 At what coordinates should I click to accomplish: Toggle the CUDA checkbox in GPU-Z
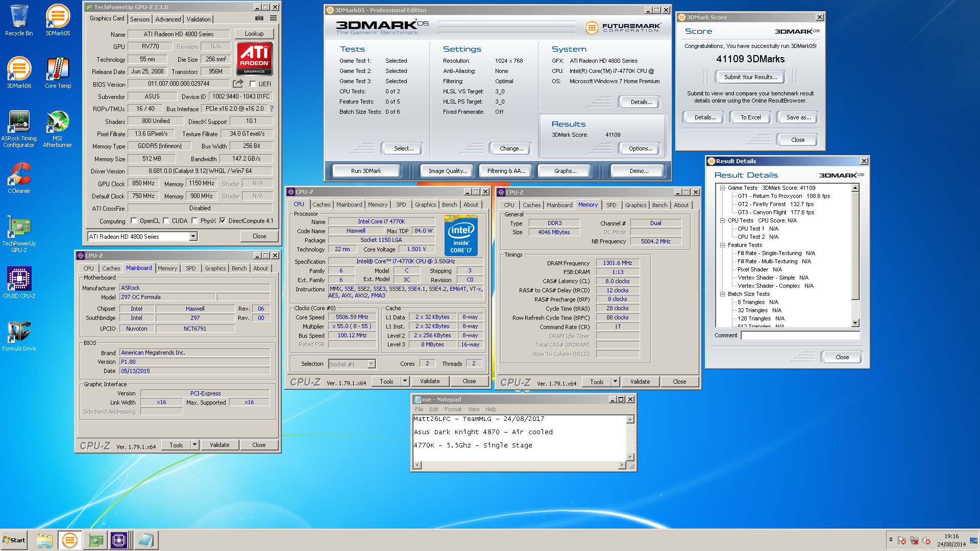166,221
